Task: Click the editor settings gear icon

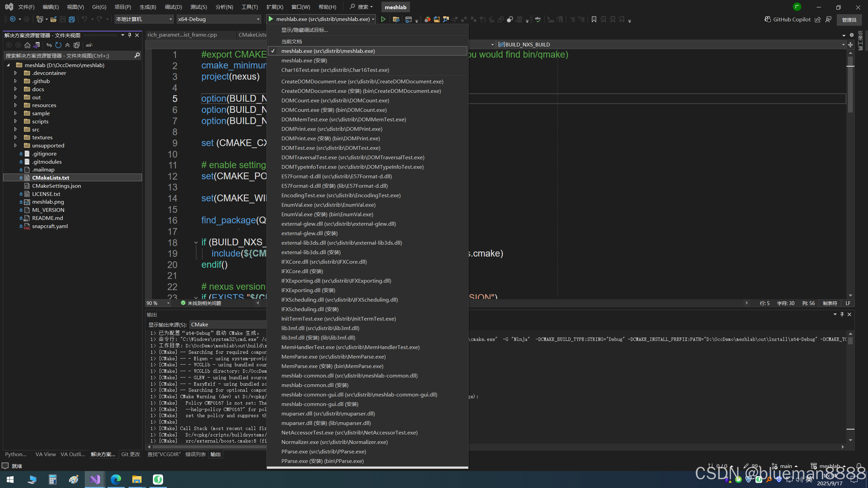Action: 851,35
